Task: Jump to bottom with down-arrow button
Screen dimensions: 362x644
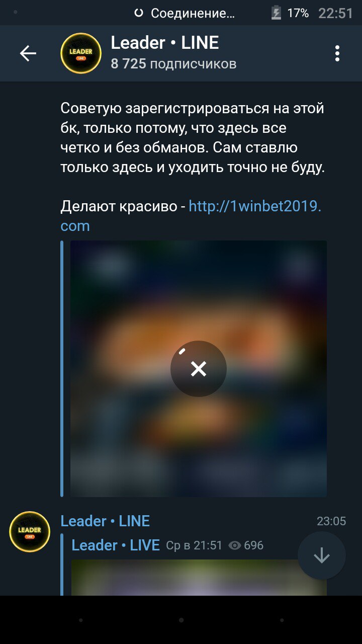Action: pyautogui.click(x=322, y=556)
